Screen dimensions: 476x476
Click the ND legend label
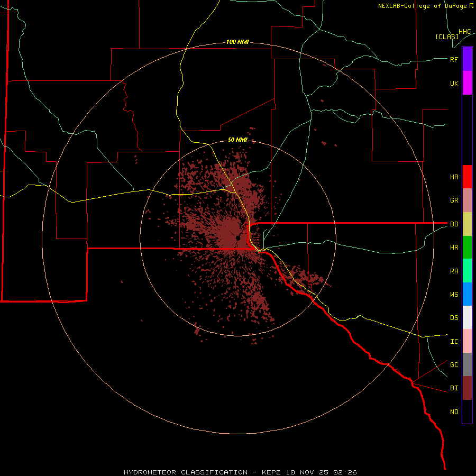(x=454, y=412)
